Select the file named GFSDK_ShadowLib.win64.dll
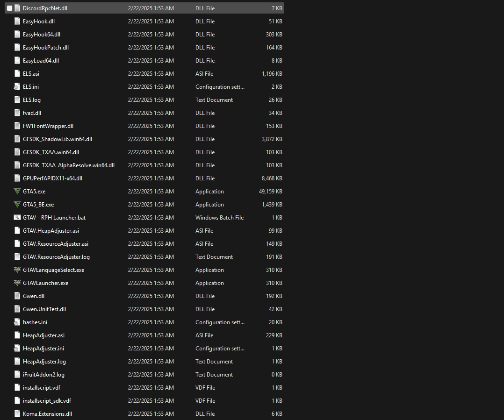The image size is (504, 420). click(x=58, y=139)
